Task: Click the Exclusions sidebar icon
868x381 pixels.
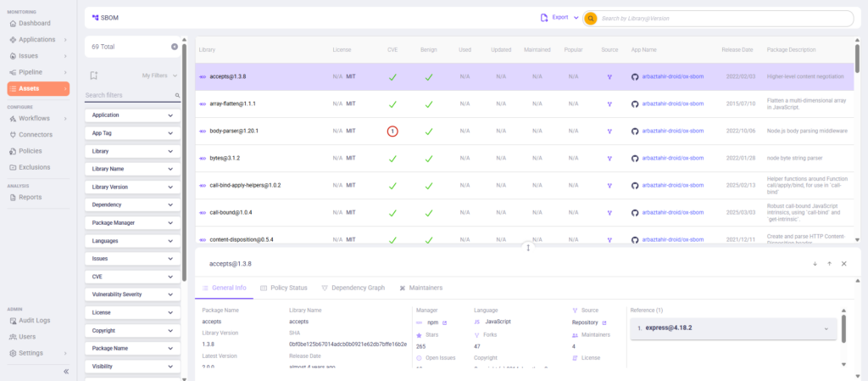Action: (x=14, y=167)
